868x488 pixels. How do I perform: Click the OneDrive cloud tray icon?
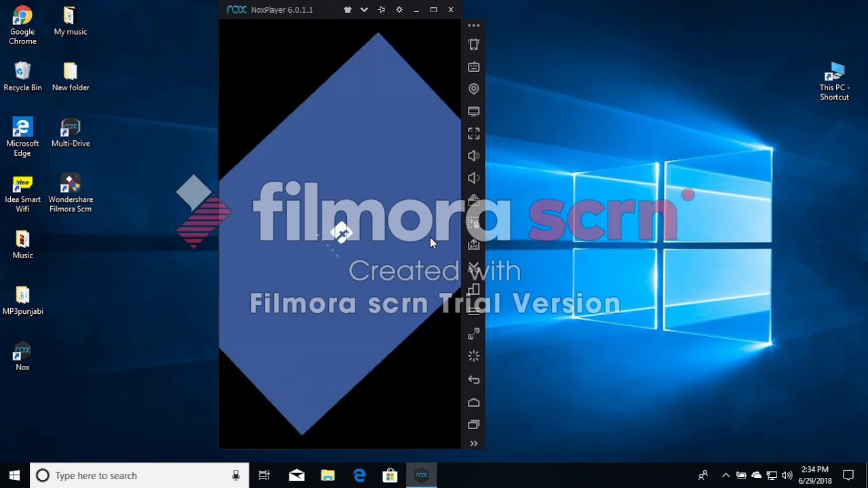click(757, 475)
